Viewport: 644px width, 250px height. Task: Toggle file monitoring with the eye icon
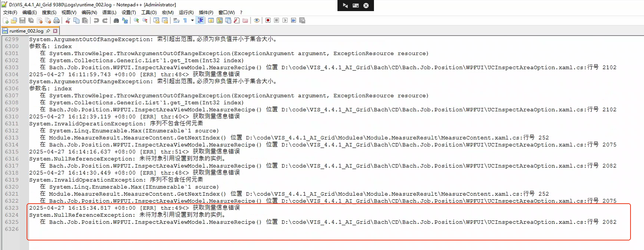[x=257, y=20]
